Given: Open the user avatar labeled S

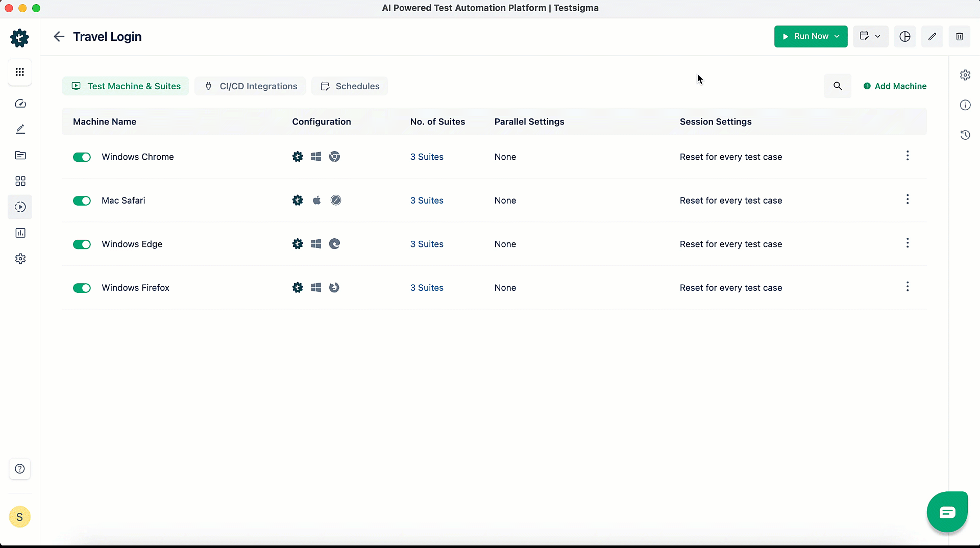Looking at the screenshot, I should click(19, 517).
